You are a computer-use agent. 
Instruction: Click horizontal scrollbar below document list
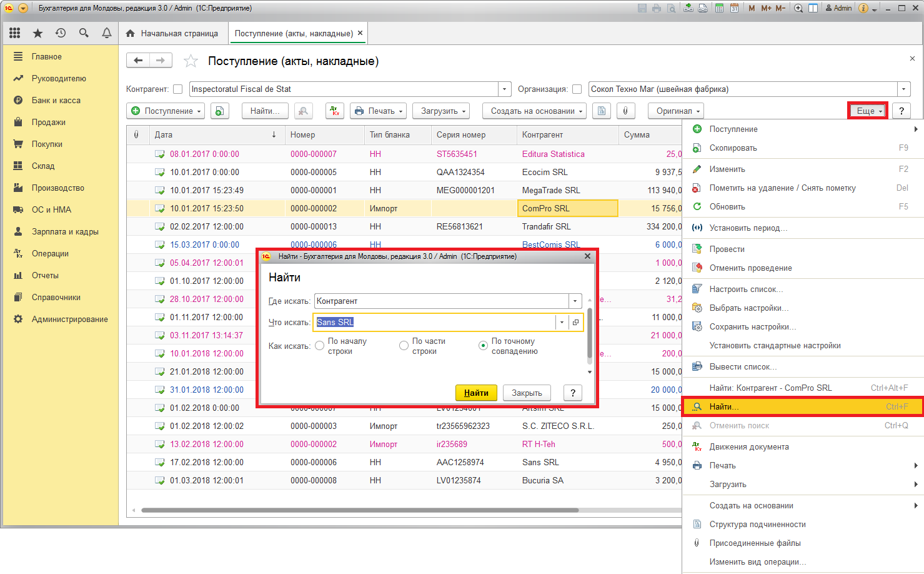click(360, 510)
